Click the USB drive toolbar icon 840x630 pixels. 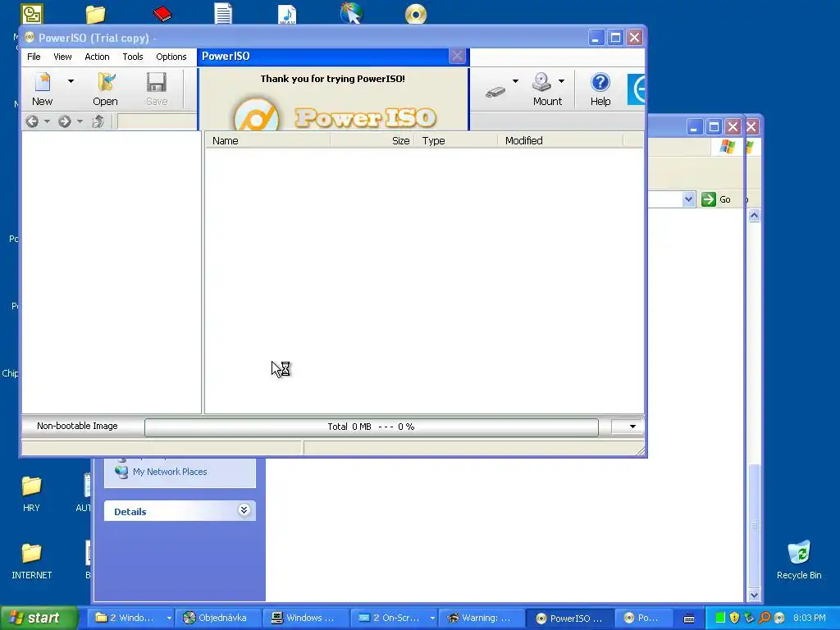495,92
